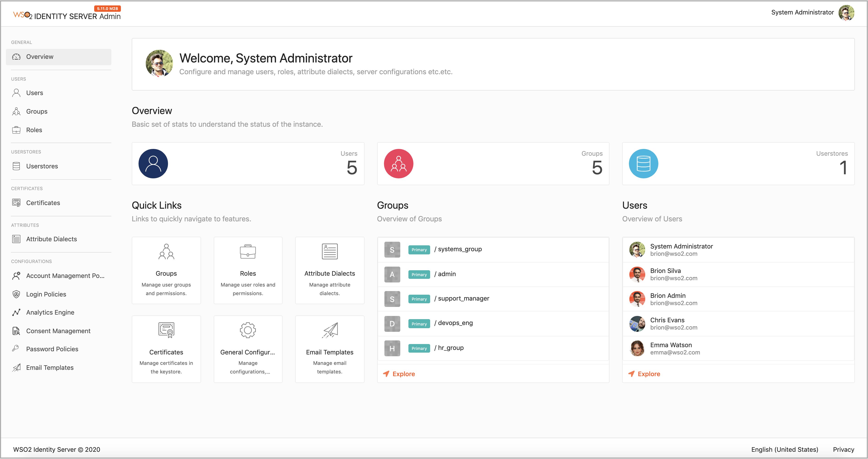The image size is (868, 459).
Task: Click the red Groups stats circle icon
Action: pos(398,164)
